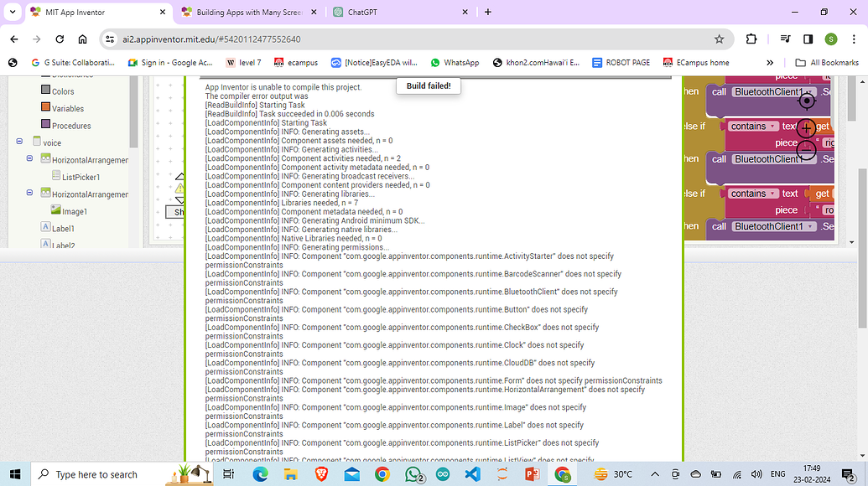
Task: Open media controls icon
Action: 785,39
